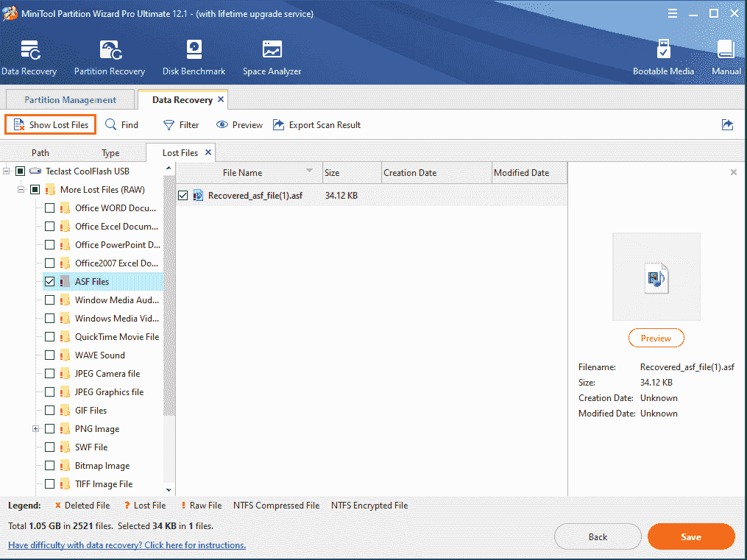Click the tree scrollbar down arrow
The image size is (747, 560).
pos(169,489)
